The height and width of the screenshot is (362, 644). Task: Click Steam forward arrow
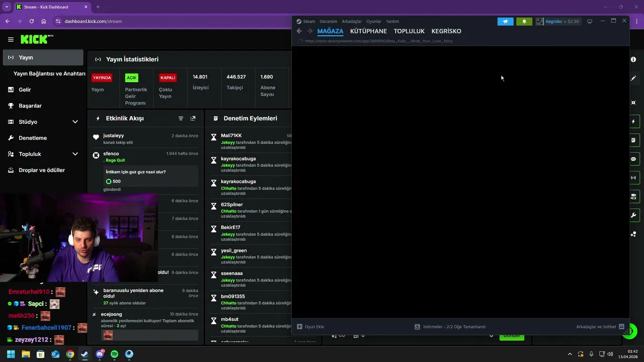point(310,31)
